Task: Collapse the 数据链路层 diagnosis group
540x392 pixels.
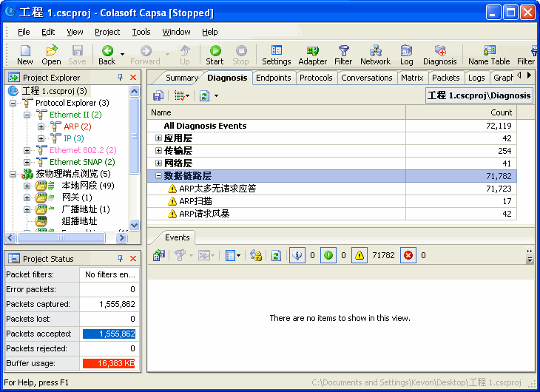Action: pos(158,176)
